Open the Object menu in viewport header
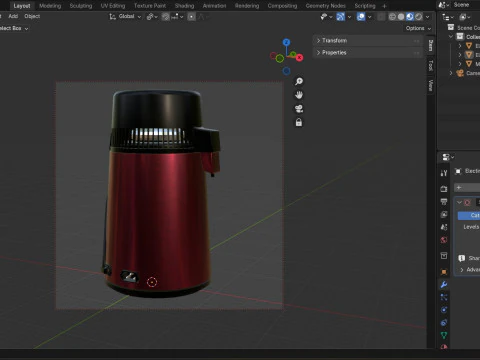480x360 pixels. [x=32, y=16]
